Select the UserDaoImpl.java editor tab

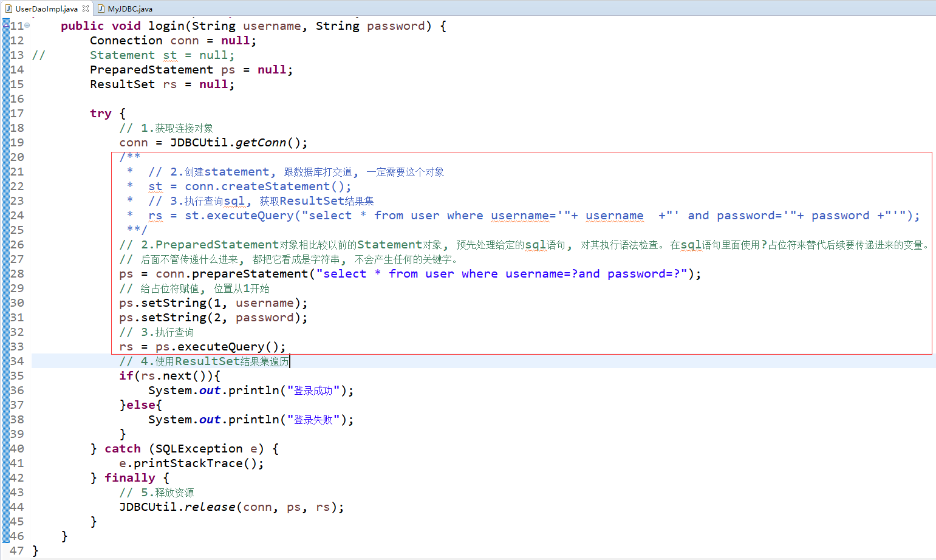coord(46,9)
